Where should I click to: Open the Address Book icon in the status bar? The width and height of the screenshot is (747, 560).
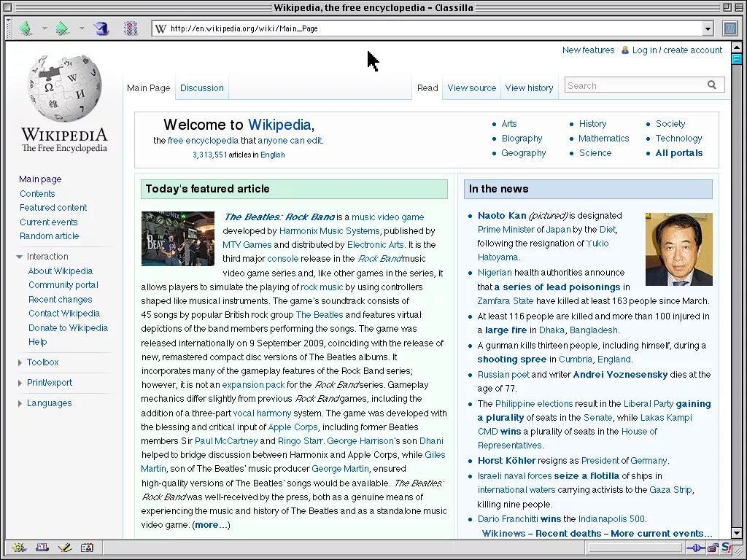click(88, 548)
